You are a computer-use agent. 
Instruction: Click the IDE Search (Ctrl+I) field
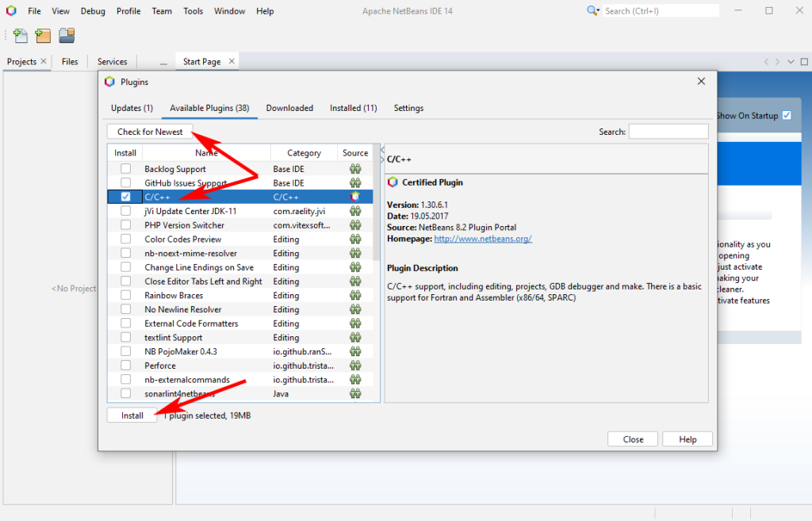(x=661, y=11)
